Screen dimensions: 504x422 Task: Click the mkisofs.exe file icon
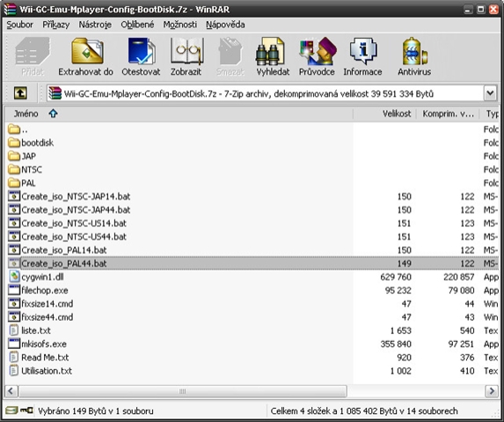tap(14, 344)
